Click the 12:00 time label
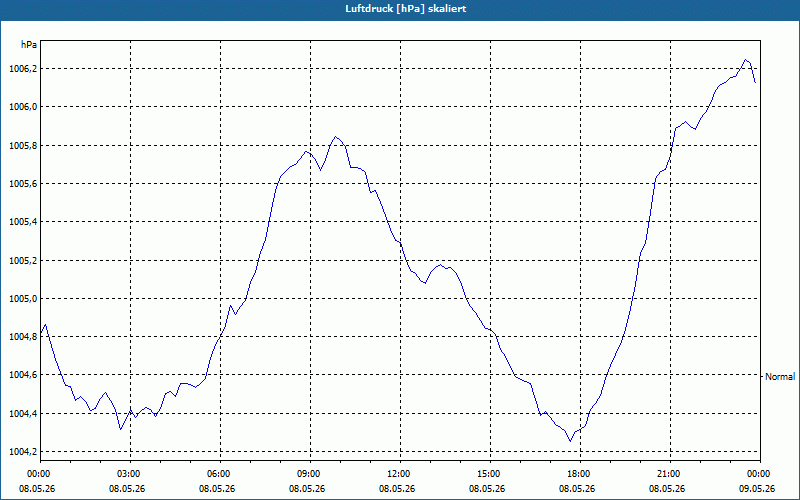 [x=400, y=474]
